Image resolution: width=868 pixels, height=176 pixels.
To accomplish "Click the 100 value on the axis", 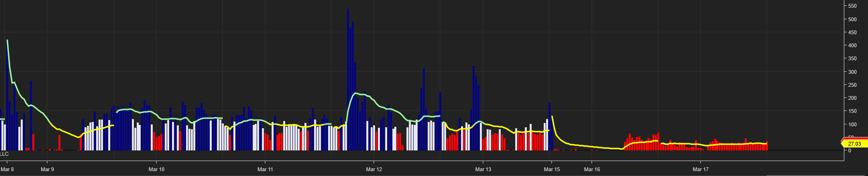I will (x=853, y=124).
